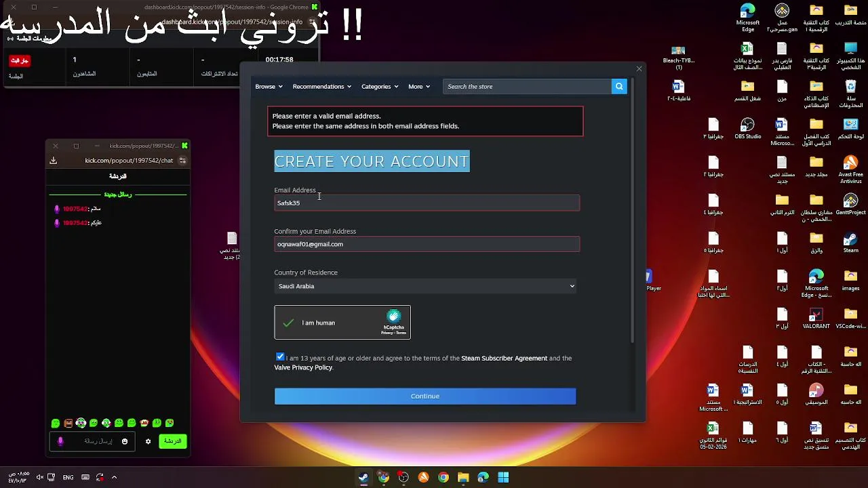Click the Steam store search magnifier button

pyautogui.click(x=618, y=86)
